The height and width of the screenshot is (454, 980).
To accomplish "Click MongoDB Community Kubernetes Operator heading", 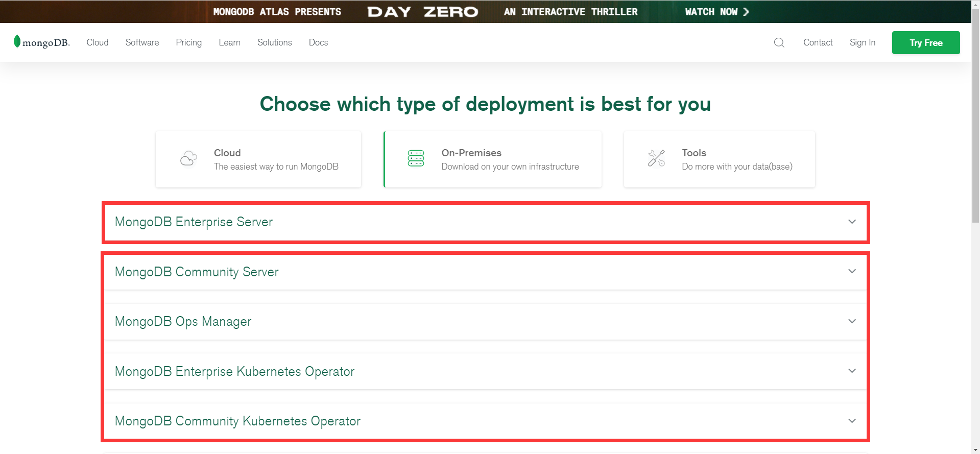I will (x=237, y=421).
